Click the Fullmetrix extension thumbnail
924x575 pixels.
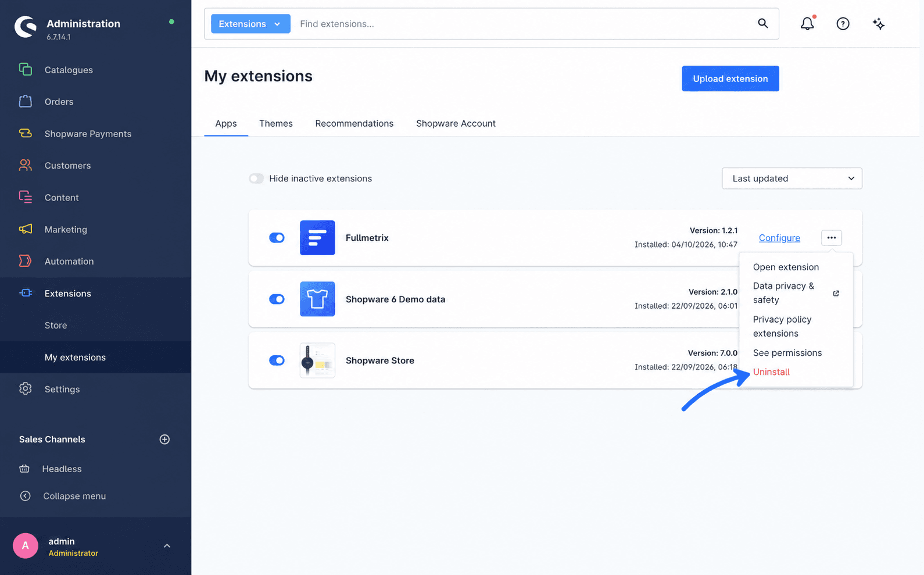pyautogui.click(x=317, y=238)
